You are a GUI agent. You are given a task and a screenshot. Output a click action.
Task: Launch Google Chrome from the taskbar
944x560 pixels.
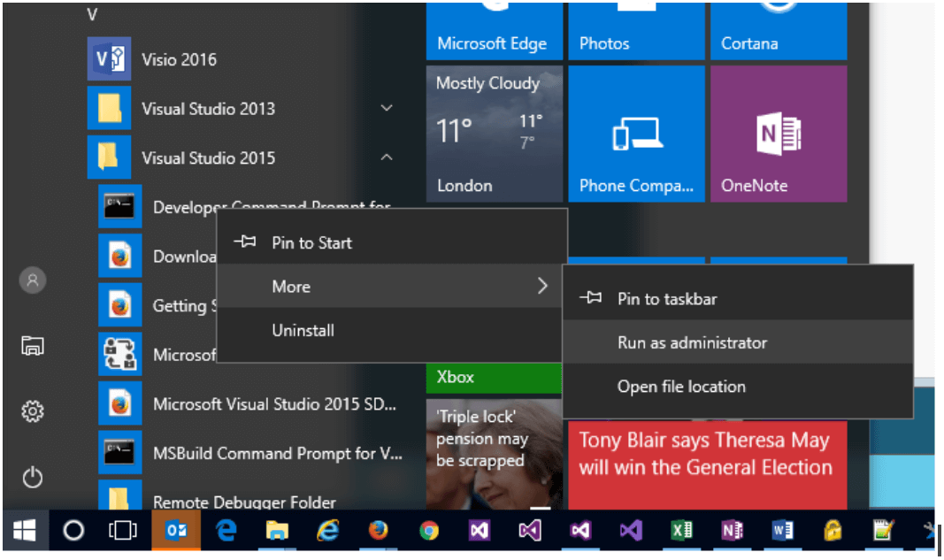pos(429,530)
